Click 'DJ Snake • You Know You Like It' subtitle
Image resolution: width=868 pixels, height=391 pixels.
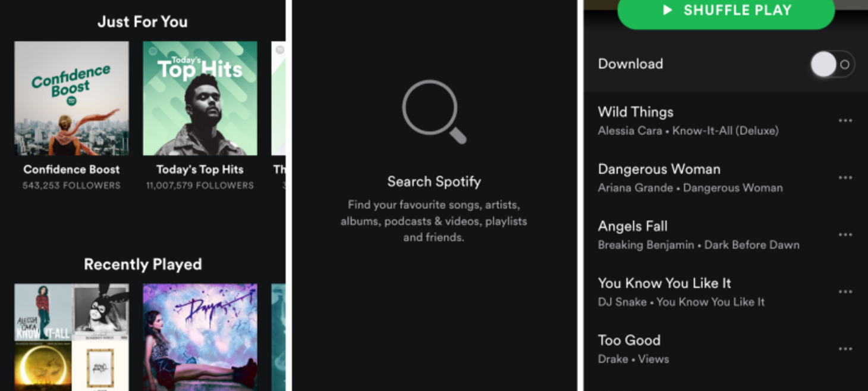pyautogui.click(x=681, y=302)
